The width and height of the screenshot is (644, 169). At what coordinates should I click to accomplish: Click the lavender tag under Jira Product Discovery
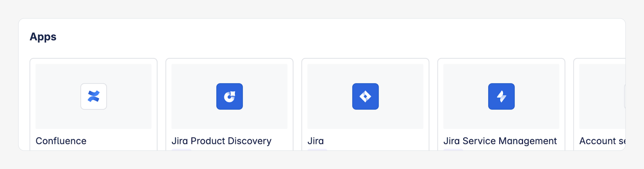182,149
